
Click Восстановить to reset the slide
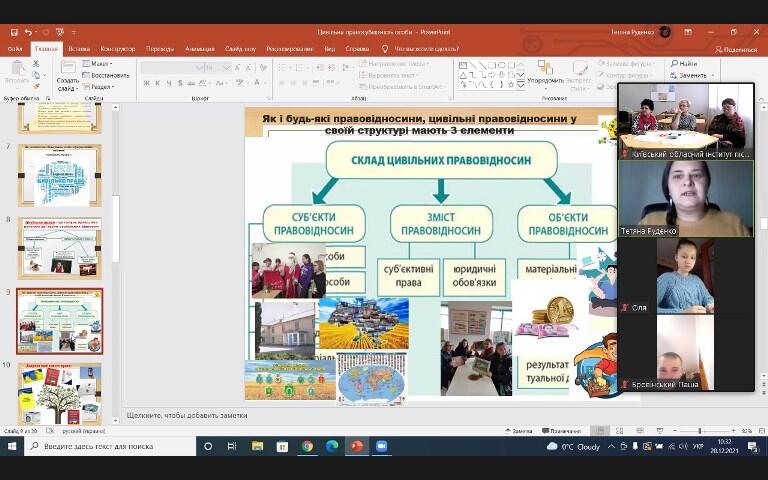click(106, 75)
